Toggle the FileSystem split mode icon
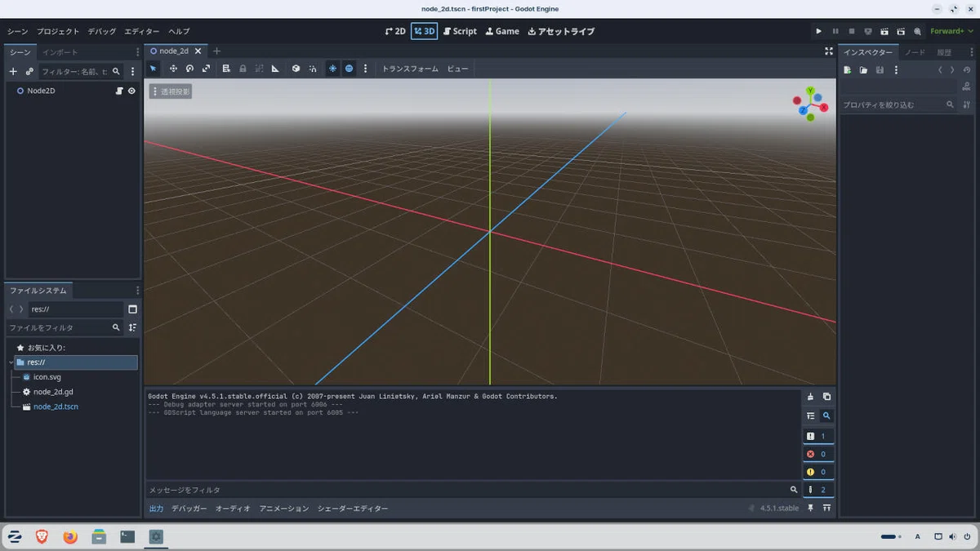The image size is (980, 551). pos(132,309)
